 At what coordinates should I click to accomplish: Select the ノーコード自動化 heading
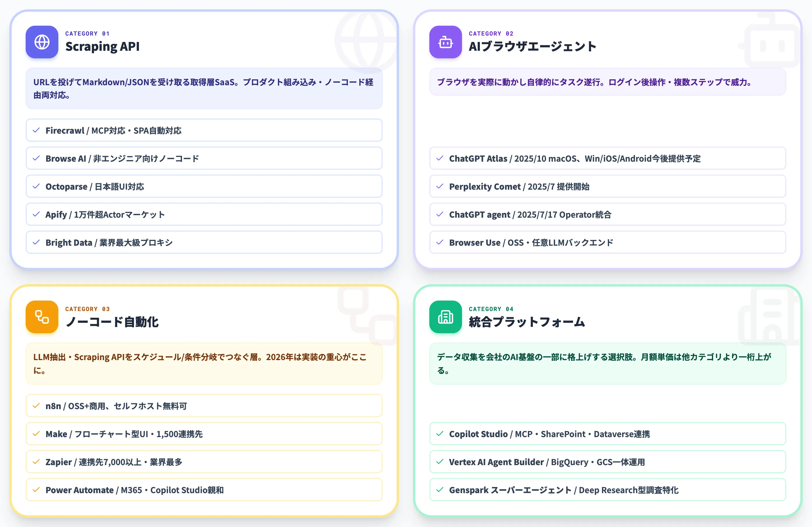[x=112, y=322]
